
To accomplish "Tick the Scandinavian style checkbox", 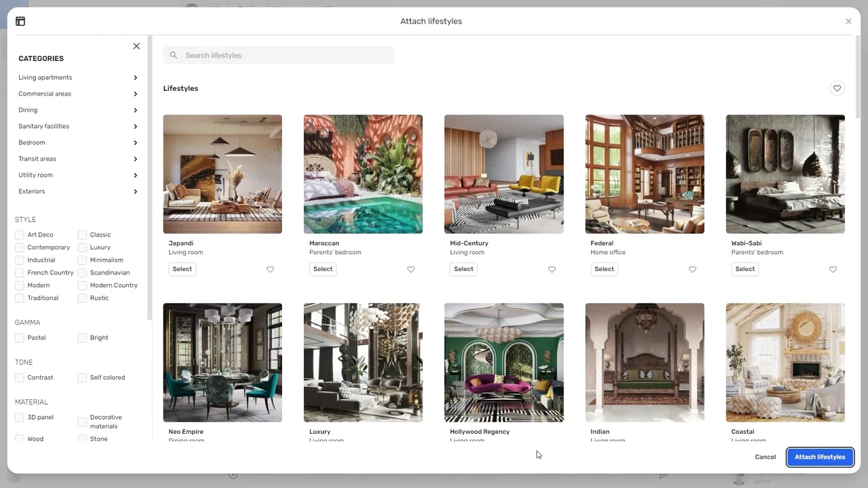I will (x=82, y=272).
